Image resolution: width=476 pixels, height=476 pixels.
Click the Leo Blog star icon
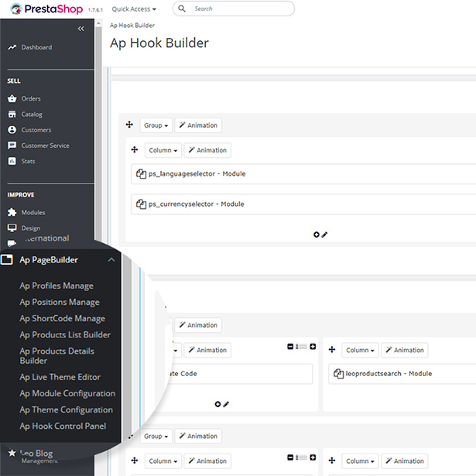pyautogui.click(x=12, y=453)
